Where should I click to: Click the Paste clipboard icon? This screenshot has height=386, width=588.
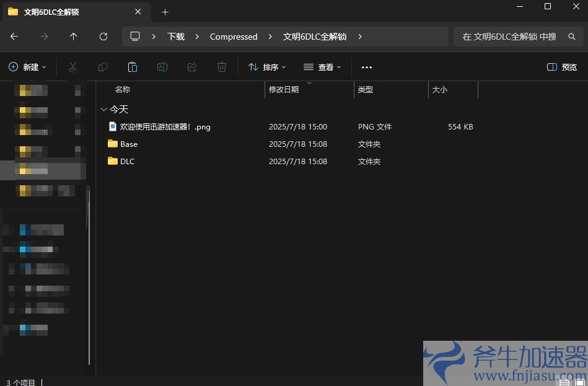[132, 67]
